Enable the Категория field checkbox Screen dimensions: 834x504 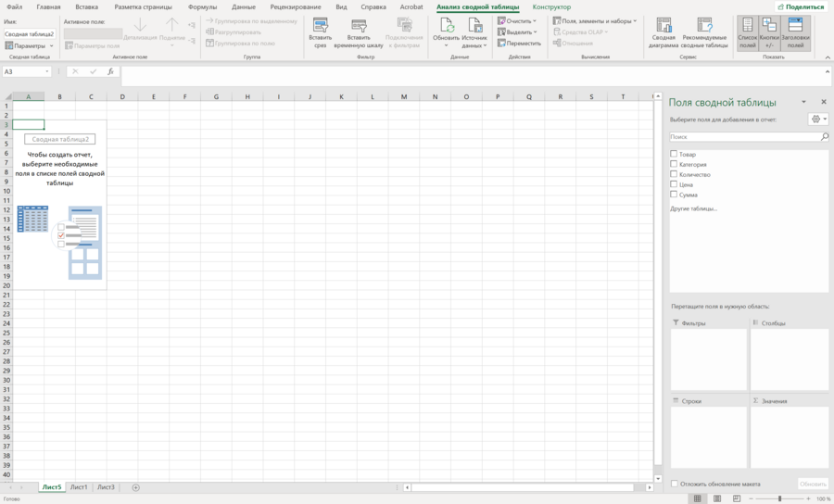(x=674, y=164)
